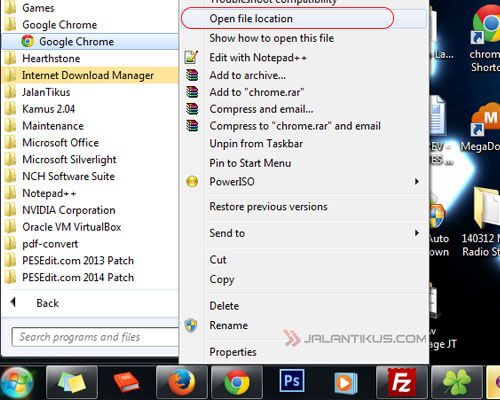Expand the Kamus 2.04 folder
500x400 pixels.
(x=48, y=109)
